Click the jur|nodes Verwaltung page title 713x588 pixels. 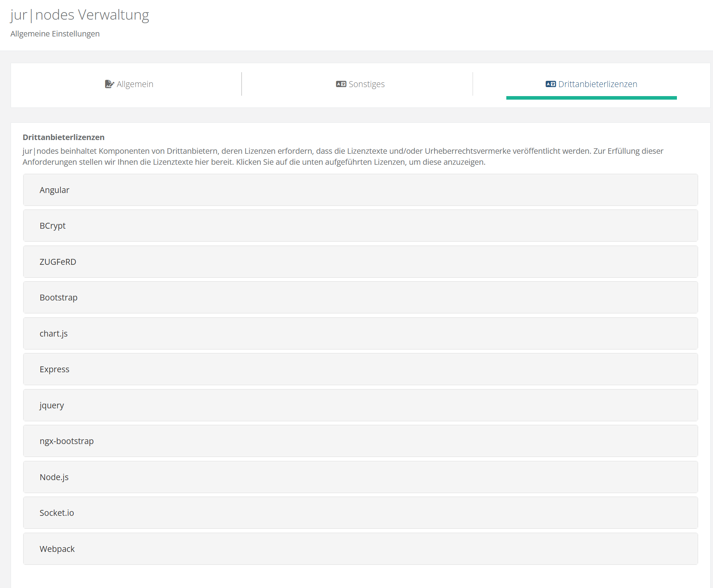pos(80,15)
